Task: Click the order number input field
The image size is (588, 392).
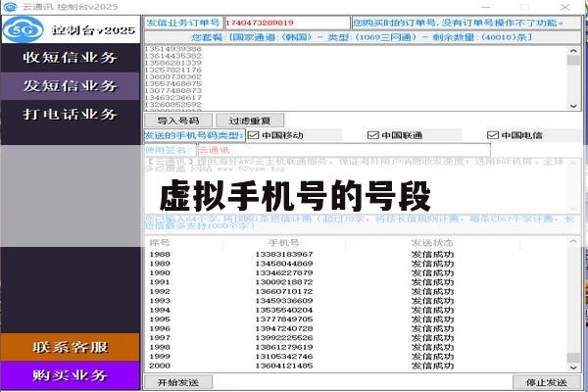Action: coord(287,23)
